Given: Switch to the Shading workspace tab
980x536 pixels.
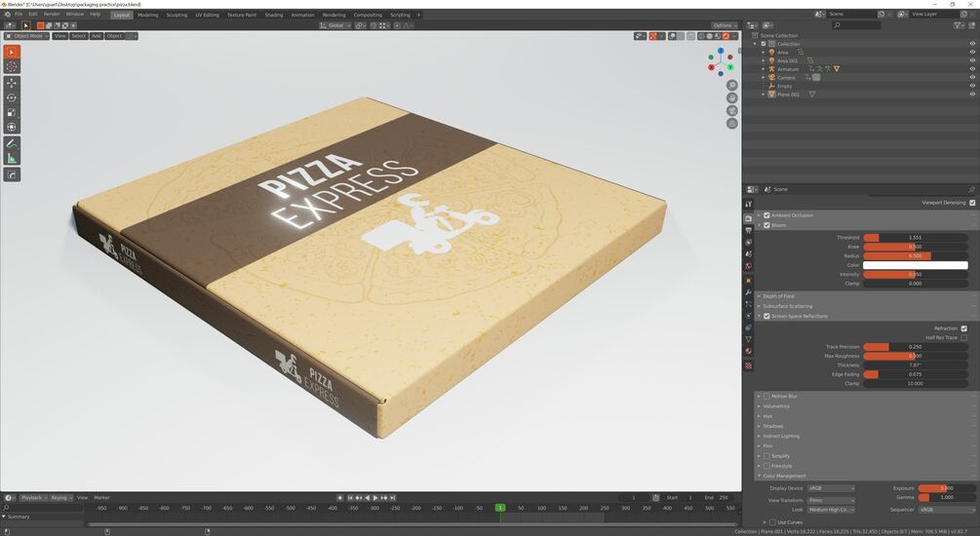Looking at the screenshot, I should [x=273, y=15].
